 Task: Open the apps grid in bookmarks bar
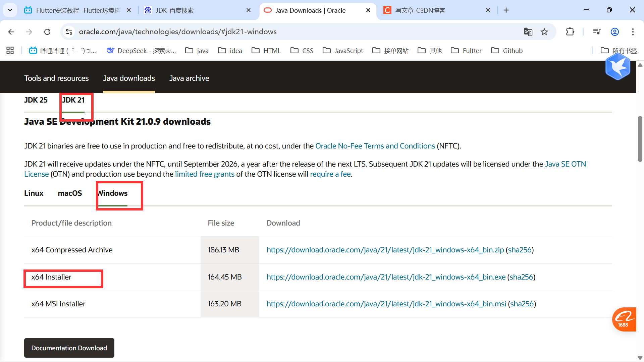10,51
